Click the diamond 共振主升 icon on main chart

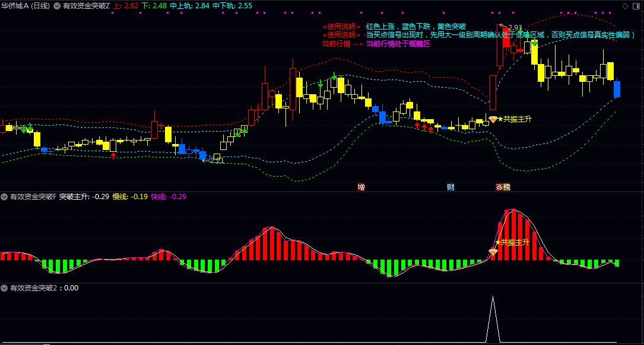pos(493,120)
